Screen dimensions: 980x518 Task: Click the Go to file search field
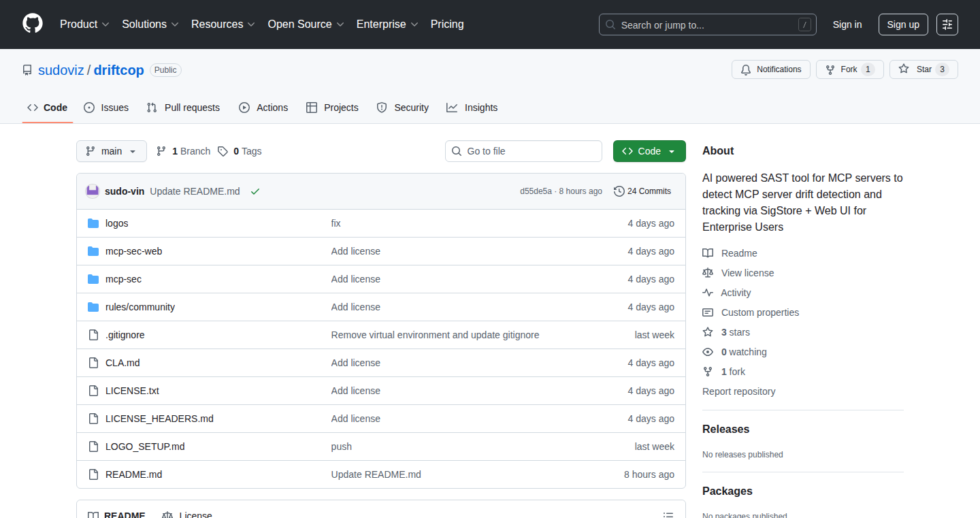523,151
